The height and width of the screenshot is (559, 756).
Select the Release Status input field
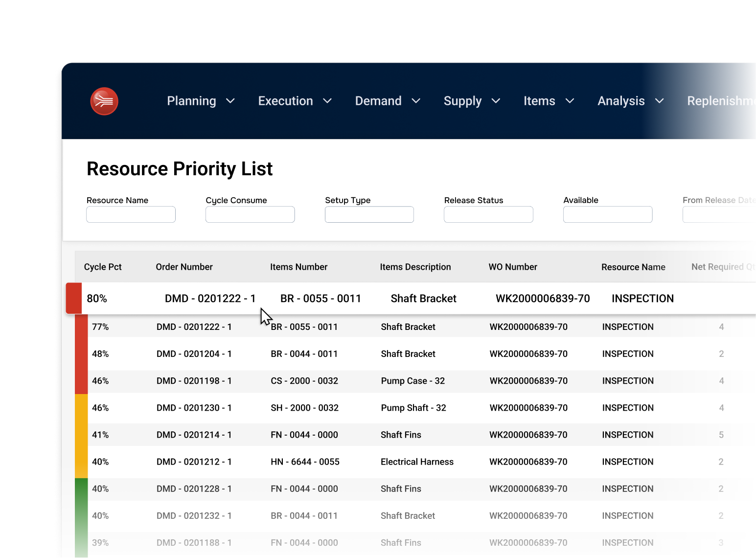click(488, 214)
